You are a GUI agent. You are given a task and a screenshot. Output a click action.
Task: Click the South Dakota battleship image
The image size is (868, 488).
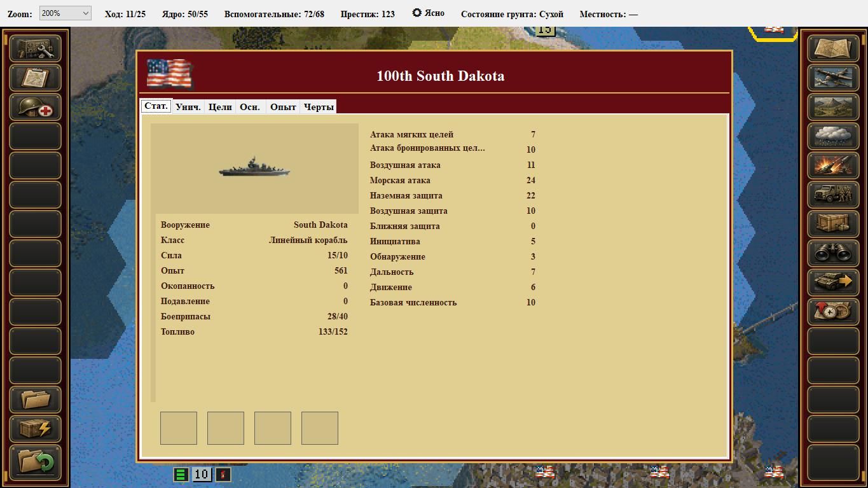click(x=254, y=169)
